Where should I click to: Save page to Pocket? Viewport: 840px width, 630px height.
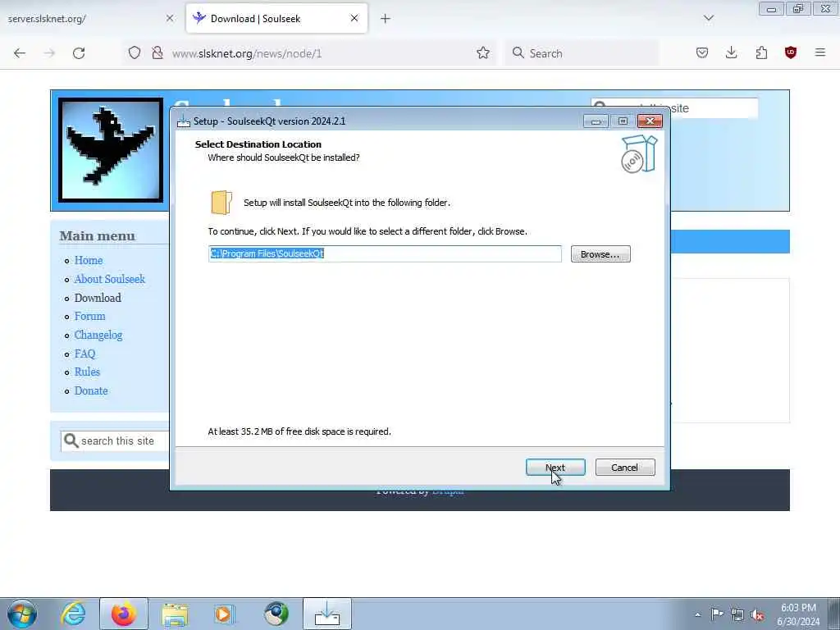[702, 52]
